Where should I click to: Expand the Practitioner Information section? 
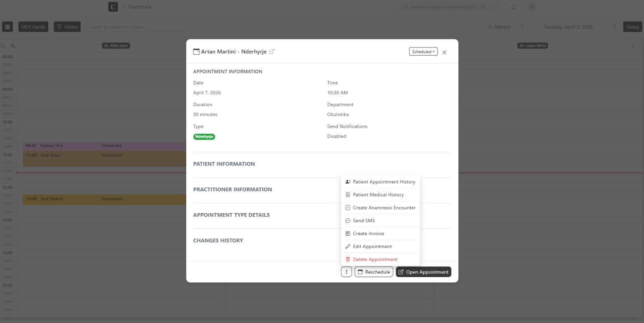[232, 189]
